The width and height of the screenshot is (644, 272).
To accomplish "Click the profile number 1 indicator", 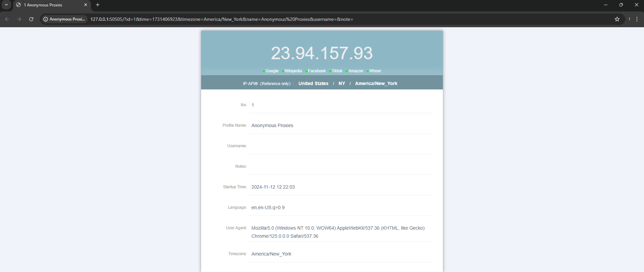I will (629, 19).
